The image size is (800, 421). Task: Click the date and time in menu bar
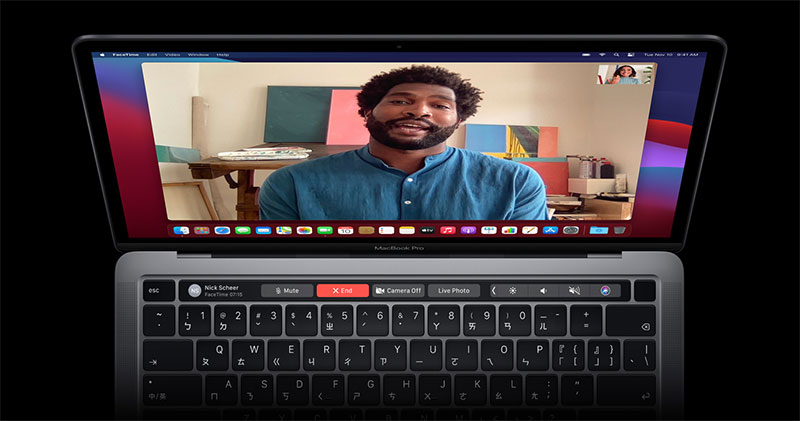671,55
